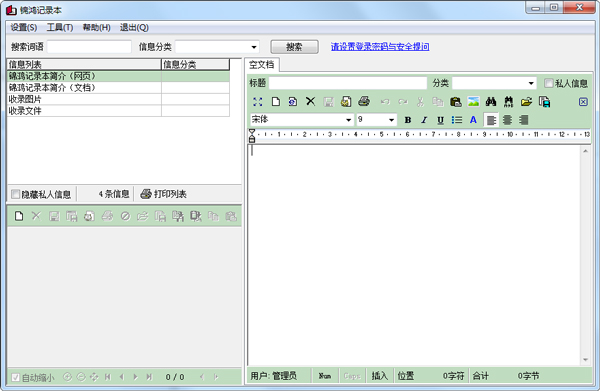Open font color picker with blue A icon
This screenshot has height=391, width=600.
click(473, 120)
